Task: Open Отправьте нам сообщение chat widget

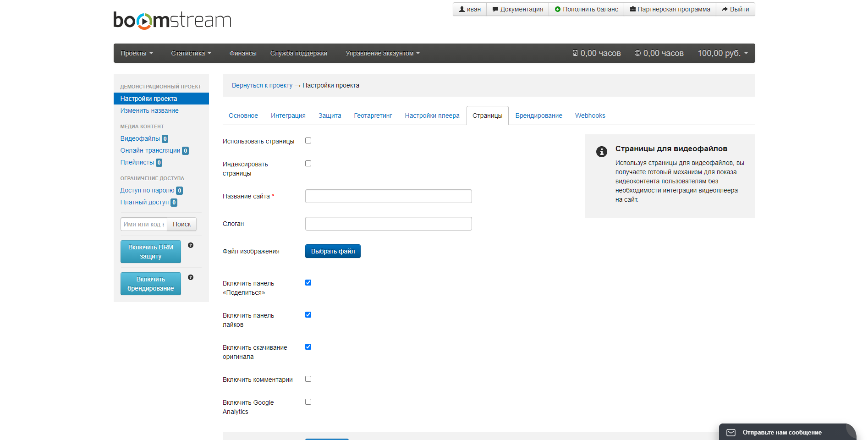Action: [787, 432]
